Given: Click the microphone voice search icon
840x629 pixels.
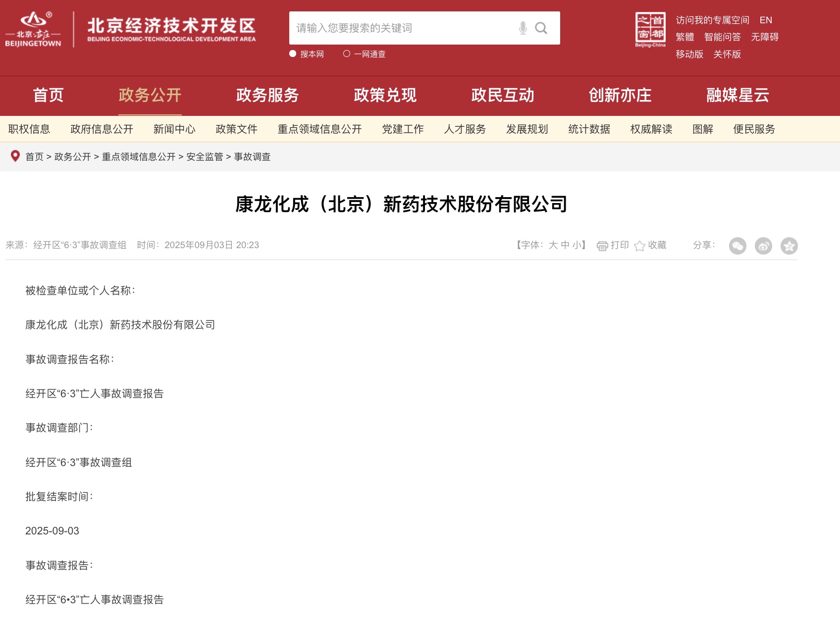Looking at the screenshot, I should pyautogui.click(x=523, y=28).
